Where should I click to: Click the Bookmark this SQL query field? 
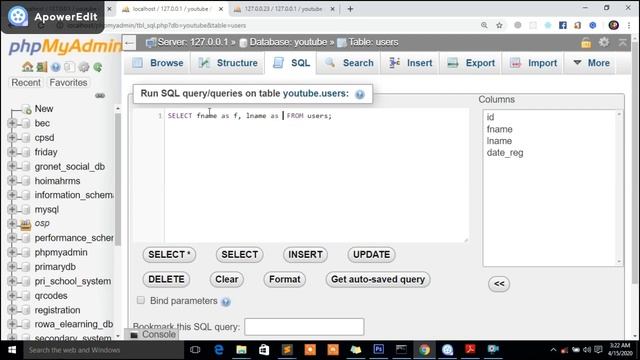(304, 327)
